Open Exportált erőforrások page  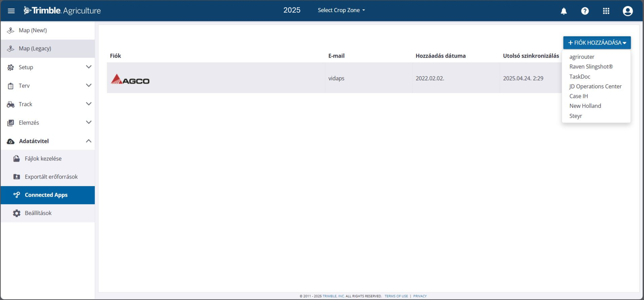(48, 177)
